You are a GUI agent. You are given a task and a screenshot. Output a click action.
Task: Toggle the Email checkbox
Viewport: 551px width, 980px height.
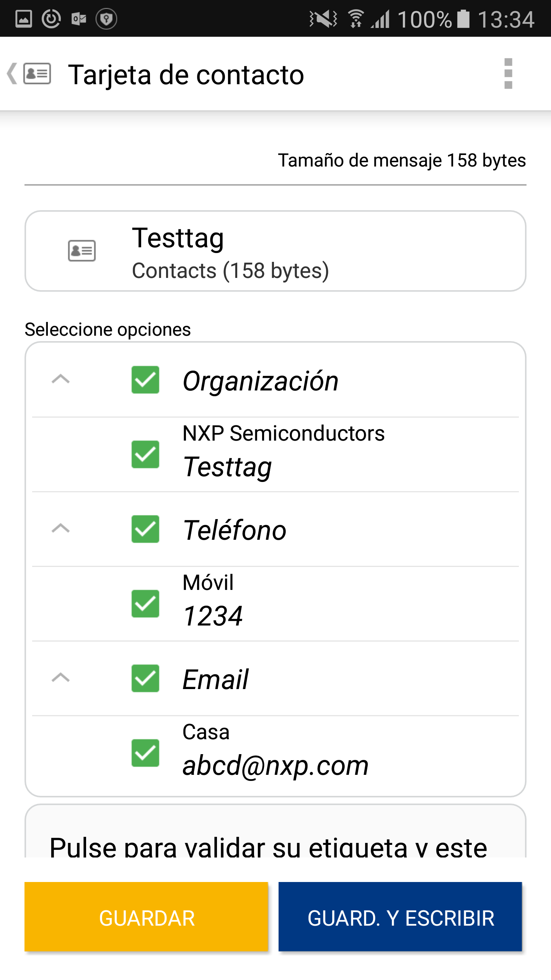point(145,678)
